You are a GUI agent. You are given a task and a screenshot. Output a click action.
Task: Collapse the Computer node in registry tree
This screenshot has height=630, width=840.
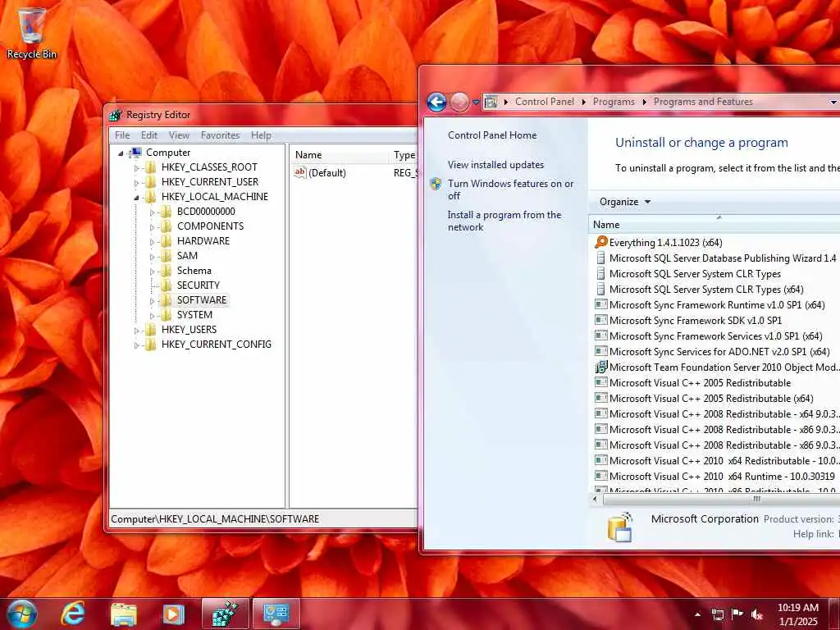coord(121,153)
